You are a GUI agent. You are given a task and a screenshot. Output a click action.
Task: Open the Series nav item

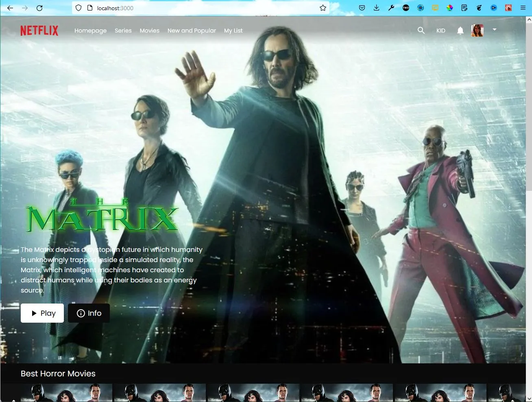coord(123,31)
